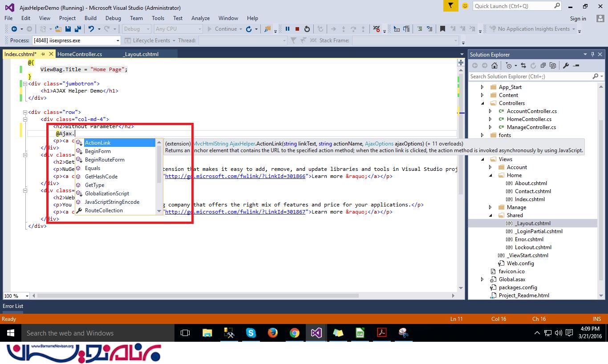Viewport: 608px width, 364px height.
Task: Expand the Manage folder in Solution Explorer
Action: coord(490,207)
